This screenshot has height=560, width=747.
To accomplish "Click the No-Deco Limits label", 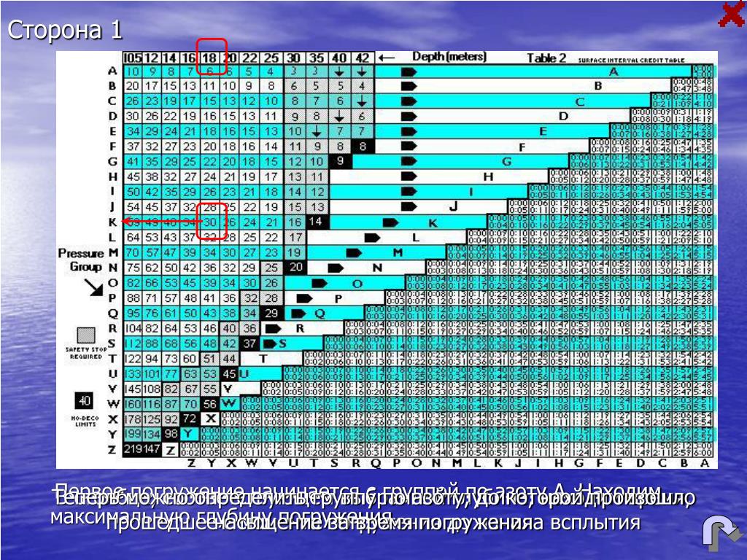I will tap(85, 421).
